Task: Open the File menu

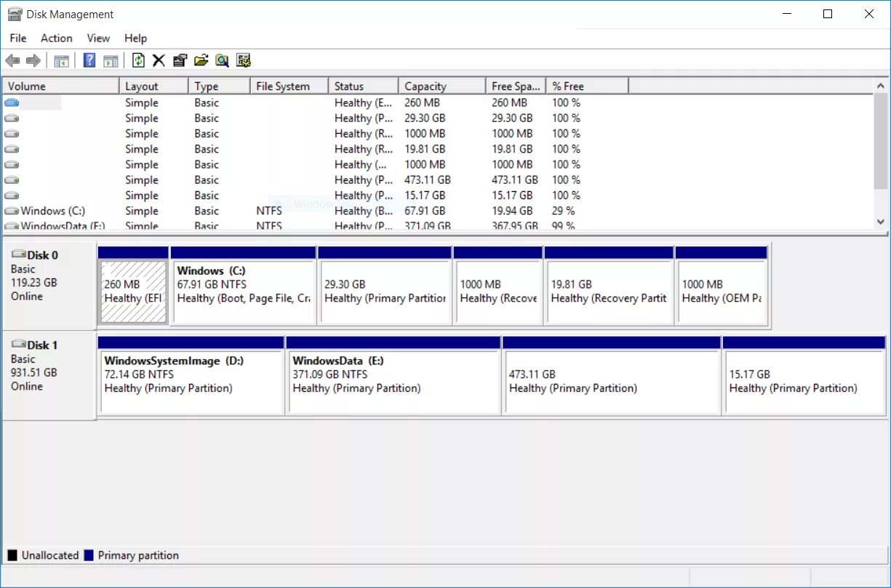Action: [x=18, y=39]
